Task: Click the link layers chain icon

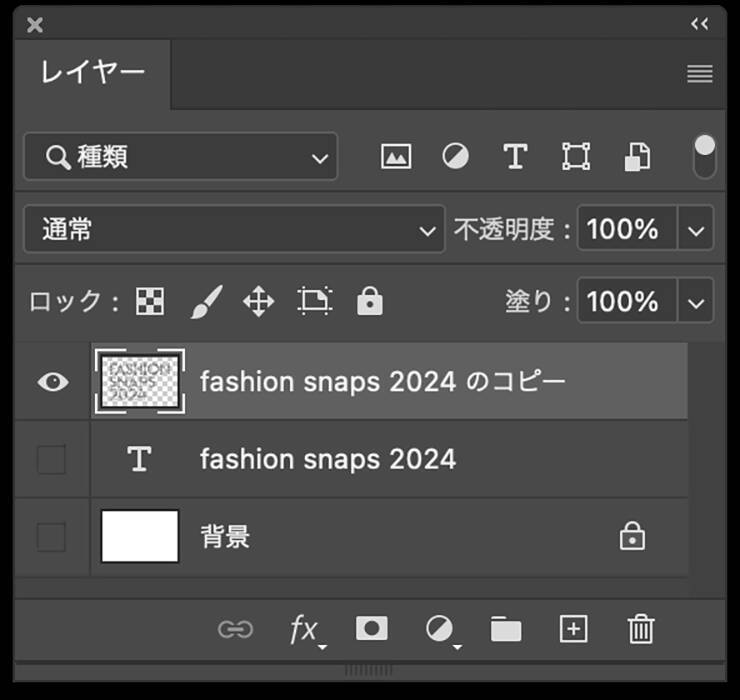Action: (235, 629)
